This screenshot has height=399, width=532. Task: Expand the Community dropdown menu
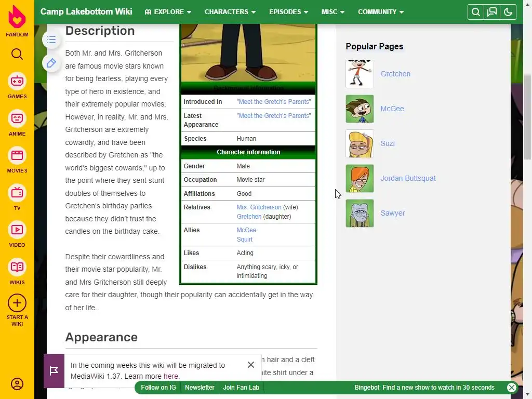click(x=381, y=12)
